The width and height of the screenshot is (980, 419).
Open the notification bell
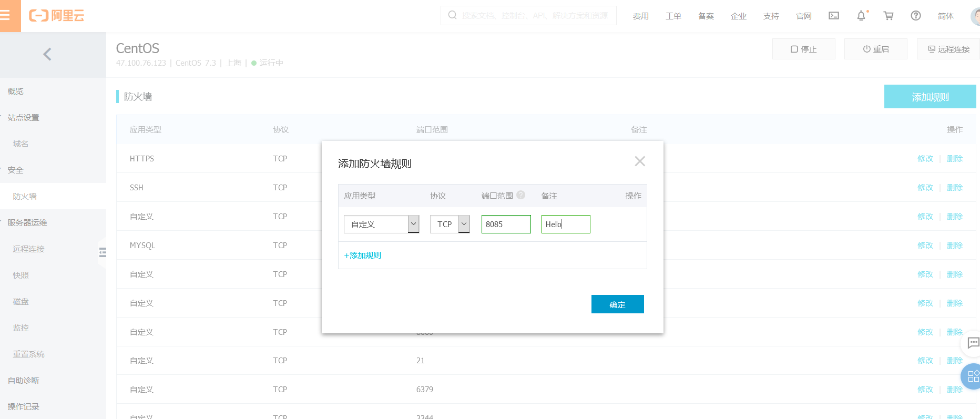point(861,16)
